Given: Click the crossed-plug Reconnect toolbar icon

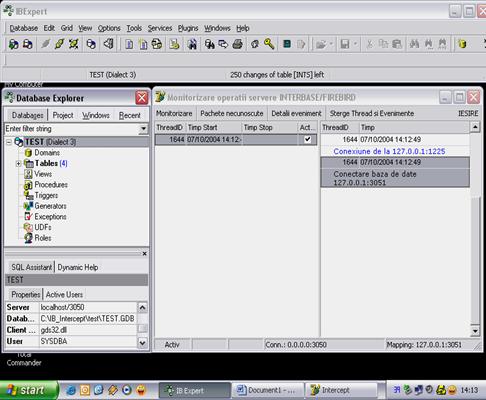Looking at the screenshot, I should pyautogui.click(x=74, y=44).
